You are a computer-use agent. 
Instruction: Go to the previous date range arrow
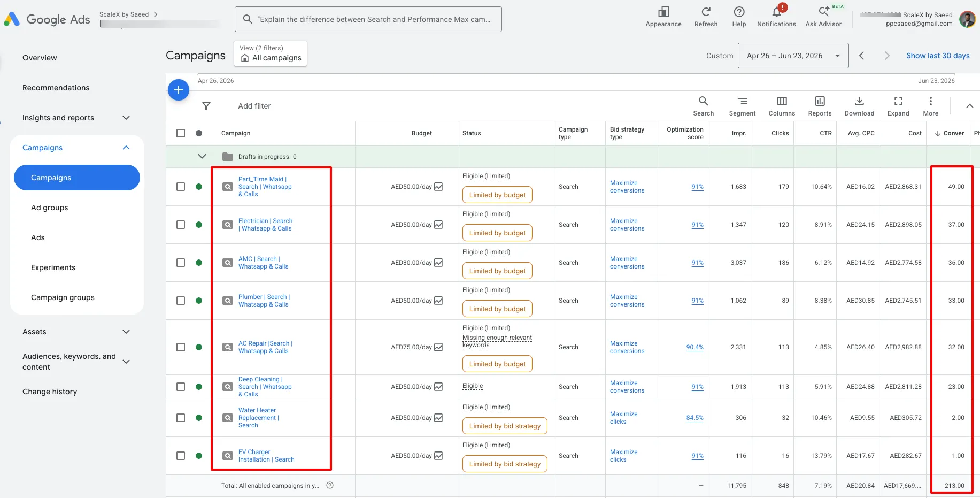861,56
